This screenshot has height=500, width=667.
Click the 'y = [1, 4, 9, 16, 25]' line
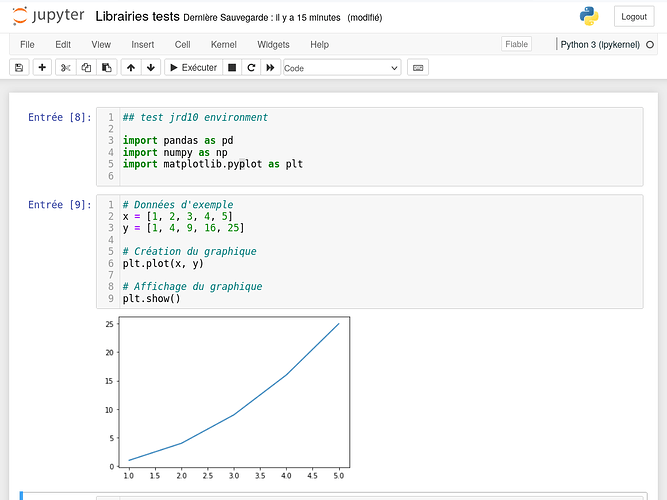[183, 228]
